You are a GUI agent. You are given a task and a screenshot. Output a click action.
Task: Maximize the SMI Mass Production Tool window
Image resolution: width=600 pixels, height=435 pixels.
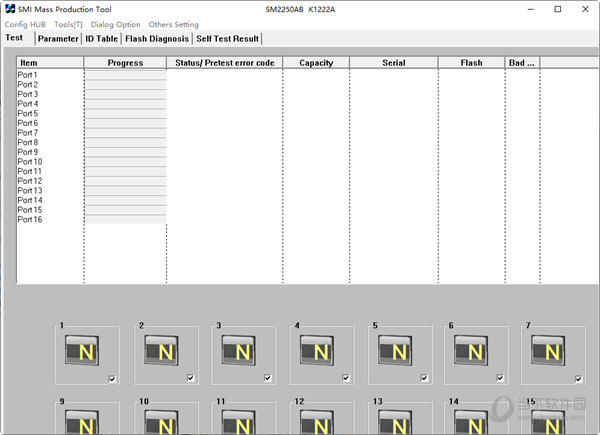coord(558,9)
